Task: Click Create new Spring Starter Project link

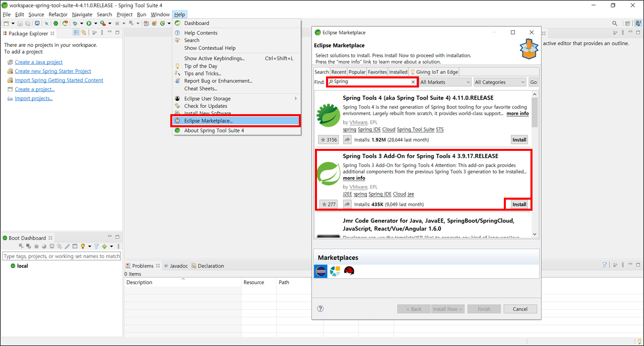Action: [x=53, y=71]
